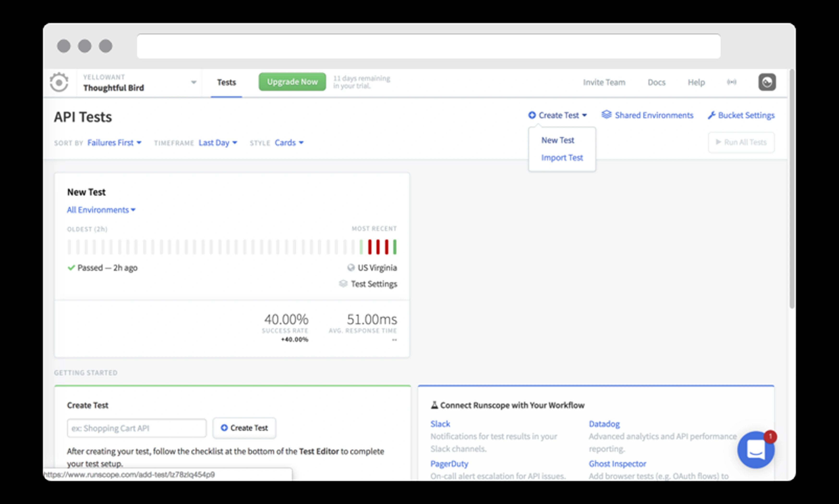The width and height of the screenshot is (839, 504).
Task: Select New Test from the Create menu
Action: click(557, 140)
